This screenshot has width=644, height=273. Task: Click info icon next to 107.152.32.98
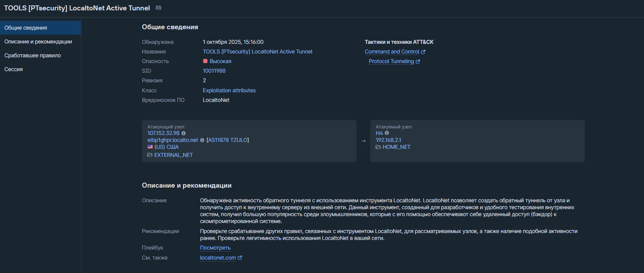(x=183, y=133)
